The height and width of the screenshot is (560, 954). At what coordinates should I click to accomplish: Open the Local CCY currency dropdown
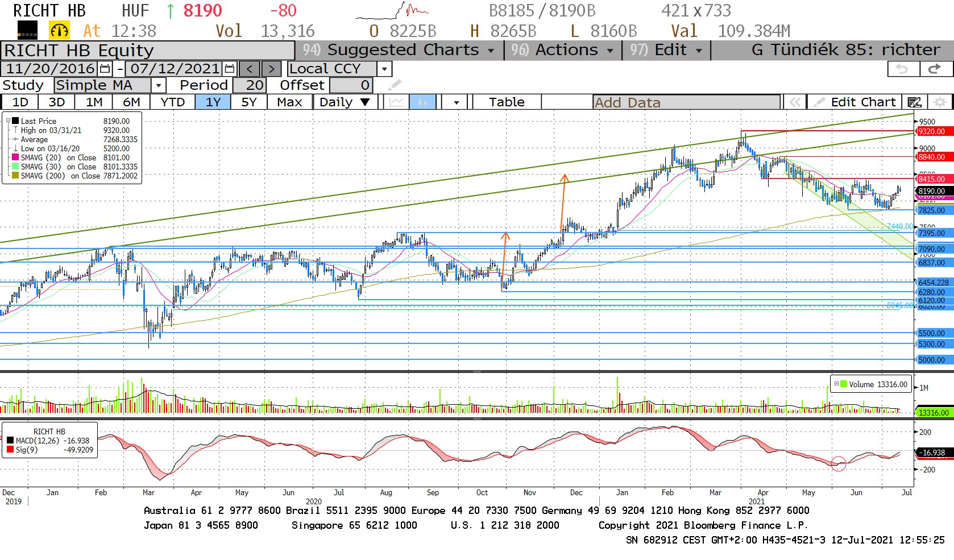coord(385,69)
